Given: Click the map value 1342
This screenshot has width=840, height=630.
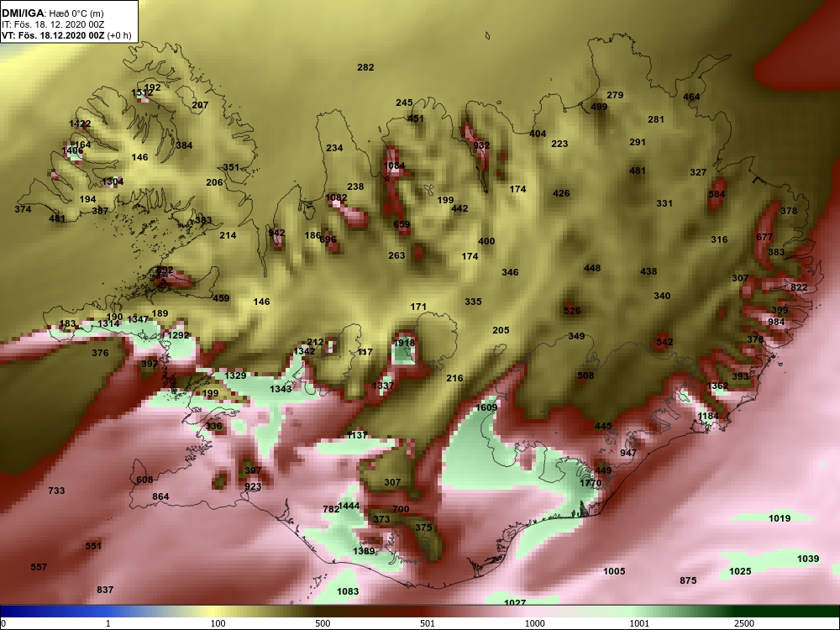Looking at the screenshot, I should click(304, 351).
